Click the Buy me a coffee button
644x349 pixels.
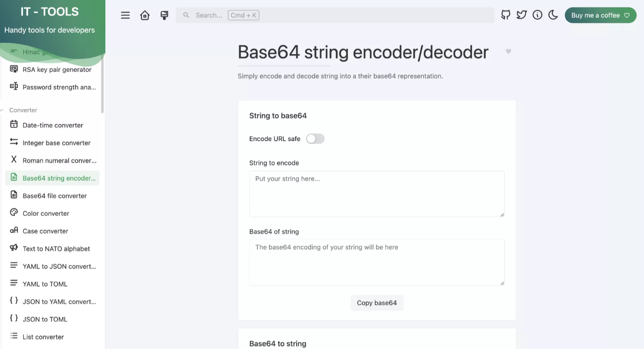(601, 15)
